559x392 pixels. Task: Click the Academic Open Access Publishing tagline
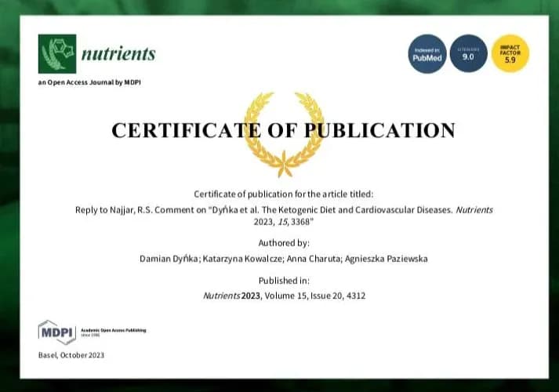point(113,332)
